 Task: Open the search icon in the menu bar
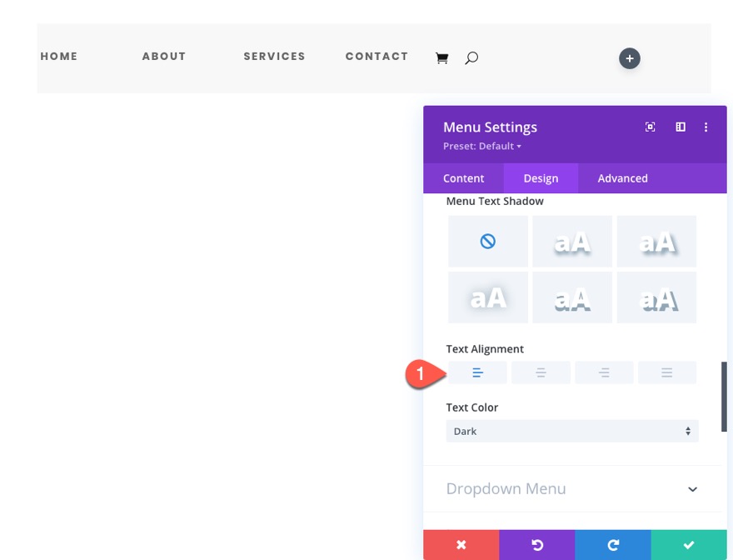(x=471, y=57)
